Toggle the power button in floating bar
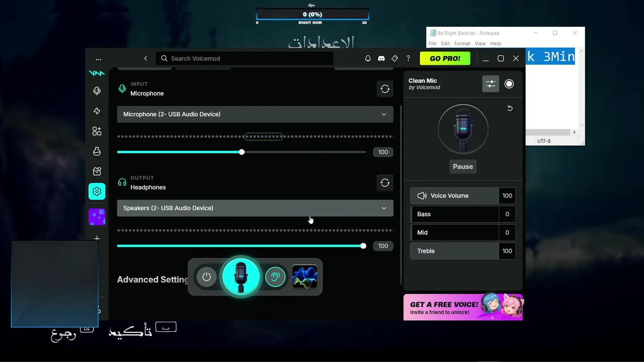The image size is (644, 362). (206, 277)
